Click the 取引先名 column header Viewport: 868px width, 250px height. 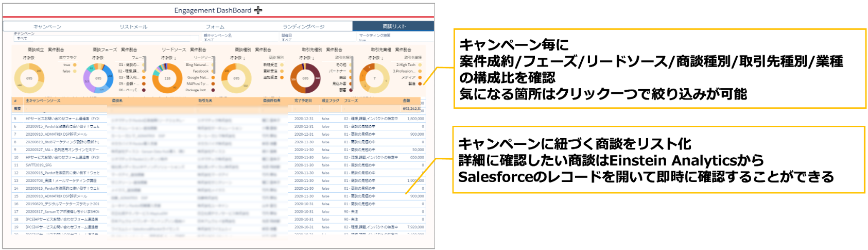click(205, 101)
